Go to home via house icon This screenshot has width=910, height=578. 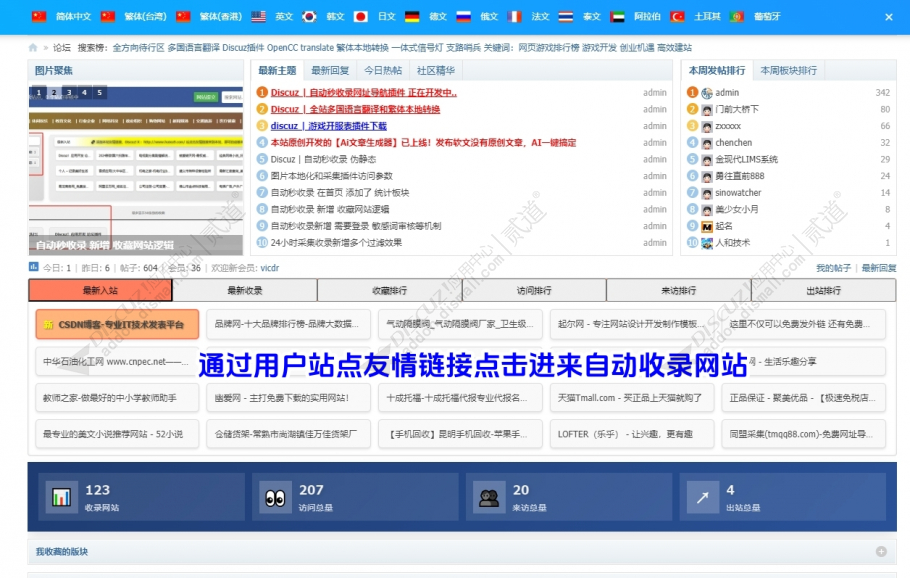tap(32, 48)
